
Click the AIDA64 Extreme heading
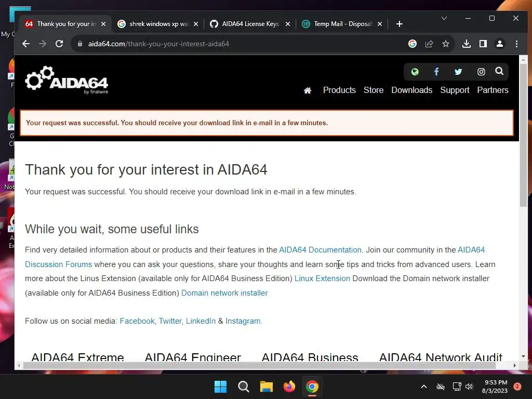77,357
